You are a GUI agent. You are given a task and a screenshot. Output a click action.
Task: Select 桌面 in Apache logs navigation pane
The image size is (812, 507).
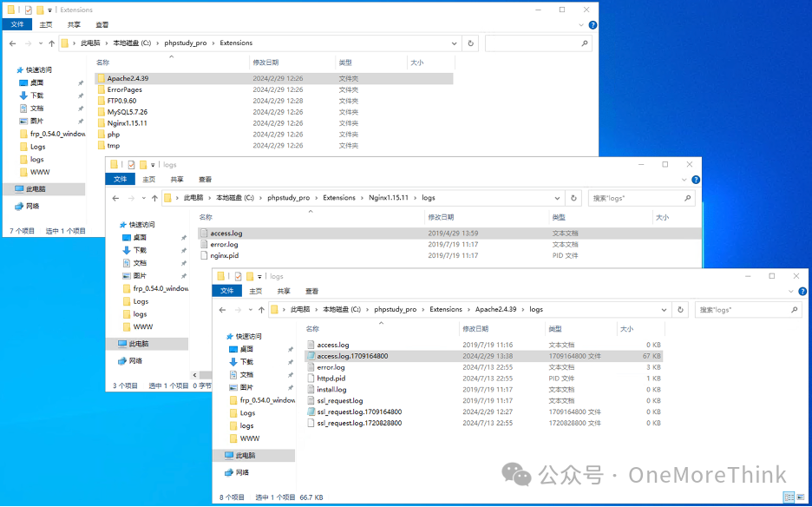[246, 349]
